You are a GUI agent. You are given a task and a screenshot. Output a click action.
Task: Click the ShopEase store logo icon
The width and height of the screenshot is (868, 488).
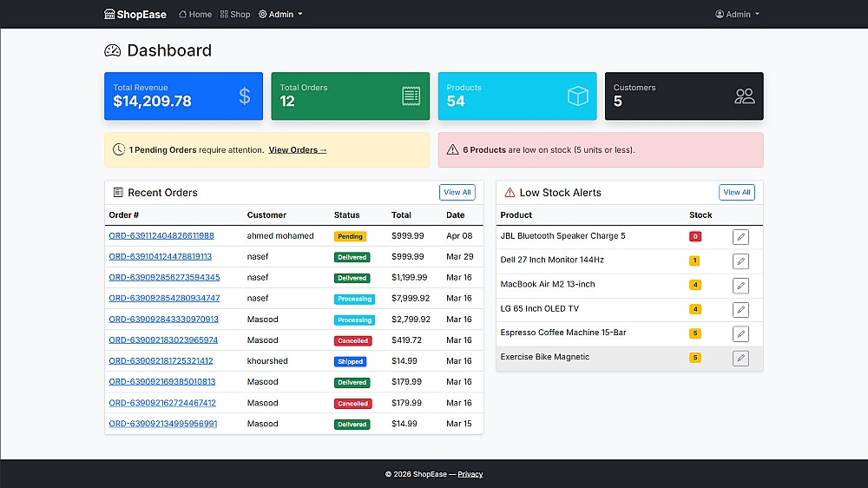[x=109, y=15]
